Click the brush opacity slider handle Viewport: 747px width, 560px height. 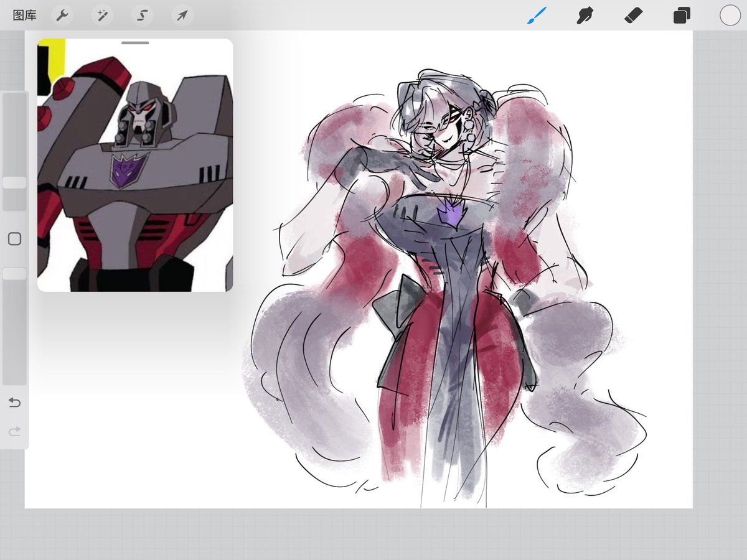click(x=14, y=274)
